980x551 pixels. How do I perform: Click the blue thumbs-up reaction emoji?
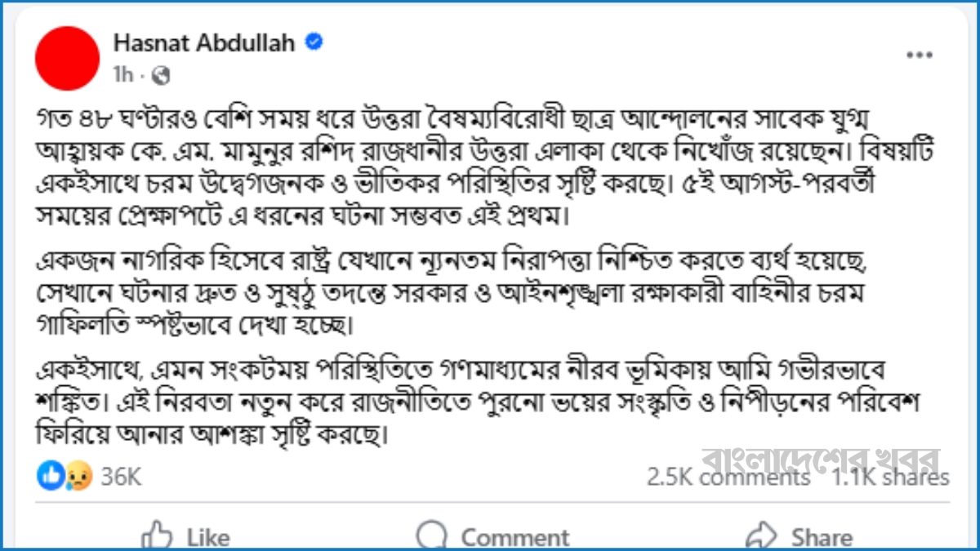point(51,476)
